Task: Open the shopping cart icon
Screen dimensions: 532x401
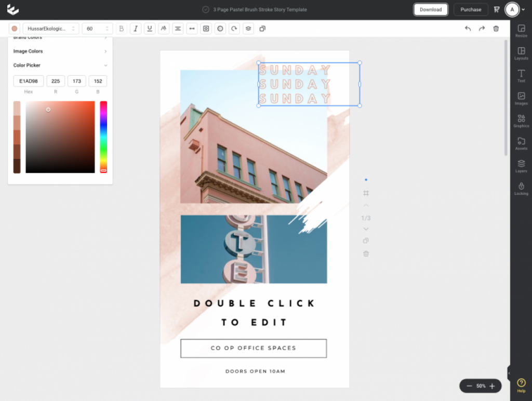Action: pos(497,9)
